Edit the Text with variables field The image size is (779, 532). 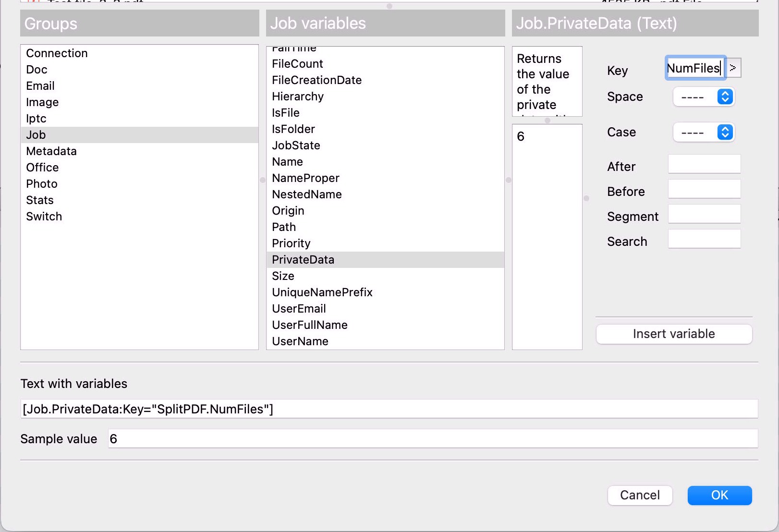coord(389,409)
